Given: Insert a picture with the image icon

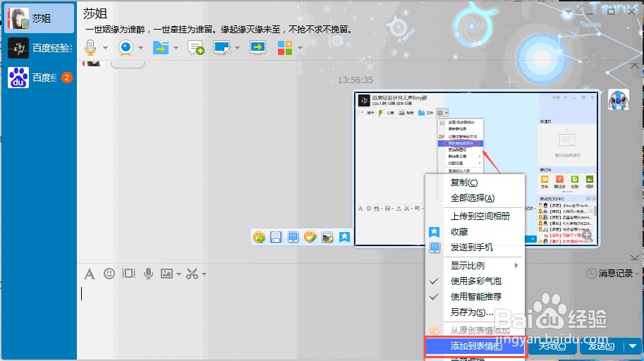Looking at the screenshot, I should click(x=166, y=274).
